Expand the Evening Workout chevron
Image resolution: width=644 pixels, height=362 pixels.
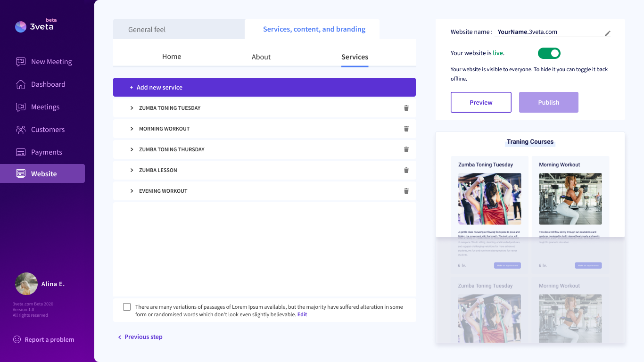click(132, 191)
